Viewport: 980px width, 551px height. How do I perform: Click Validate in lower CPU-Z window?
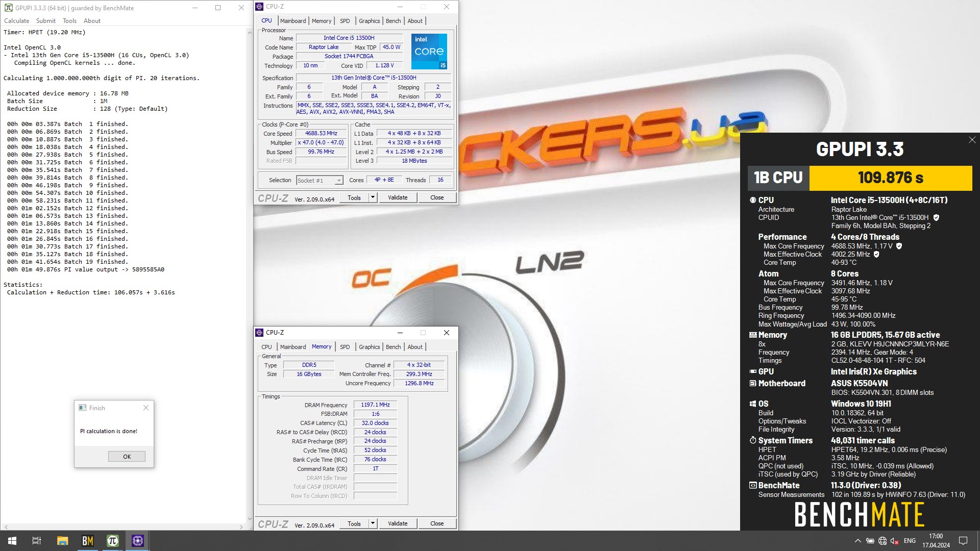[x=398, y=524]
